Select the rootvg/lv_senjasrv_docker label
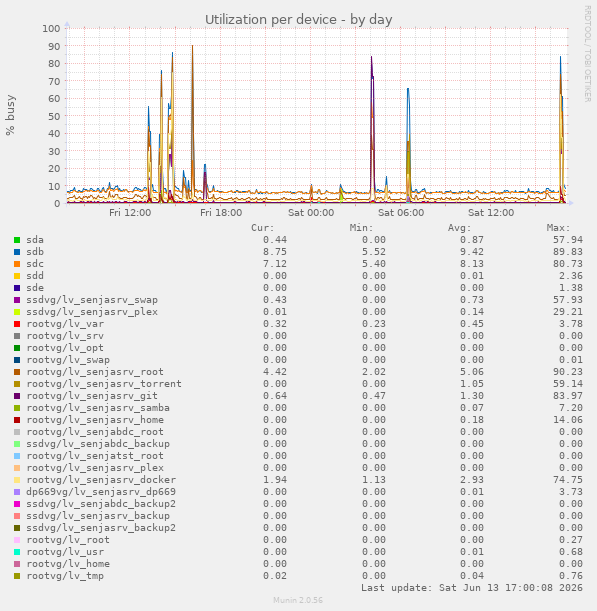The width and height of the screenshot is (597, 611). pyautogui.click(x=101, y=480)
